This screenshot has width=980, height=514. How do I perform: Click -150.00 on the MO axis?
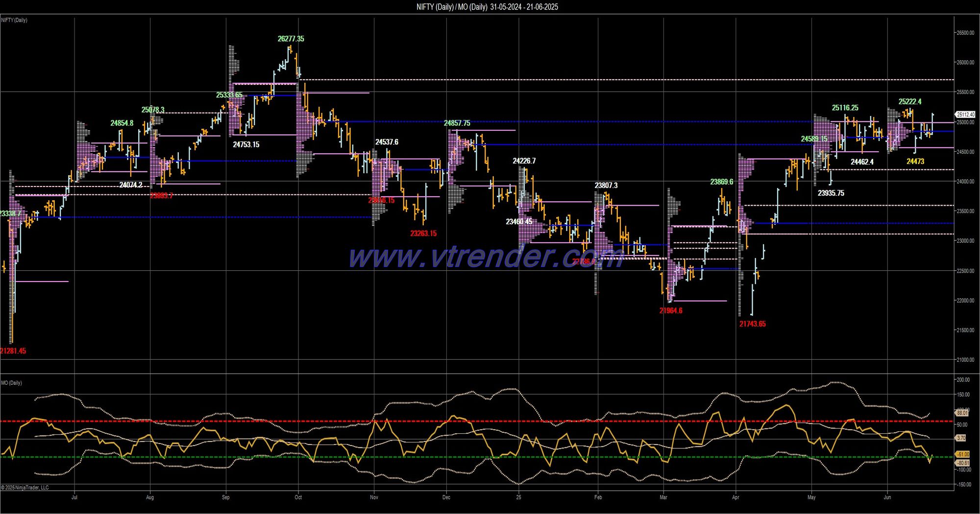tap(963, 485)
